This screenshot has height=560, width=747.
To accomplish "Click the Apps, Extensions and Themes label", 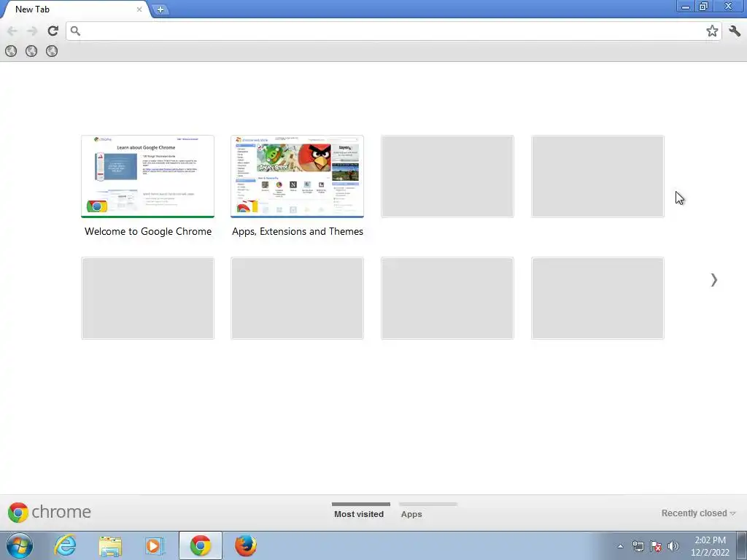I will [x=298, y=231].
